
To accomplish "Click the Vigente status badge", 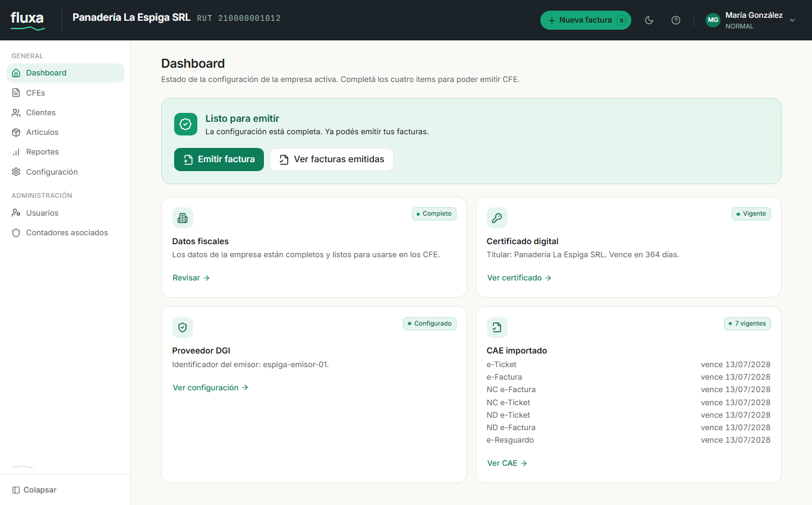I will [751, 214].
